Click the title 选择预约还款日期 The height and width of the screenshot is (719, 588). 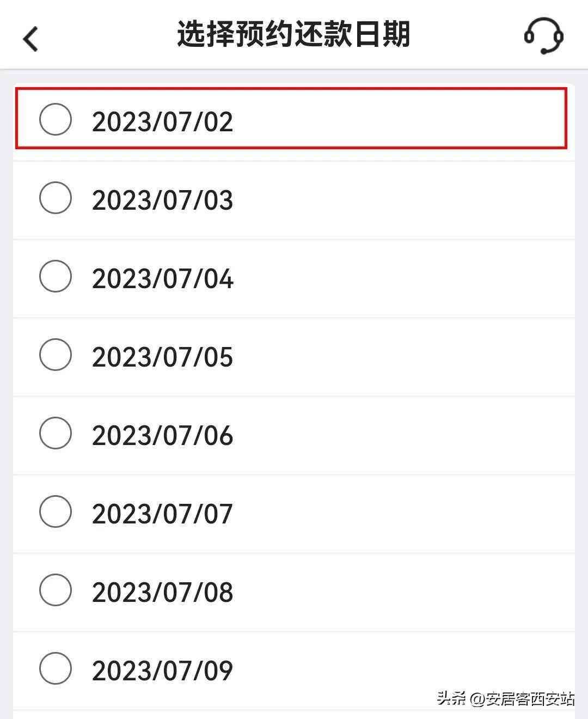point(294,33)
